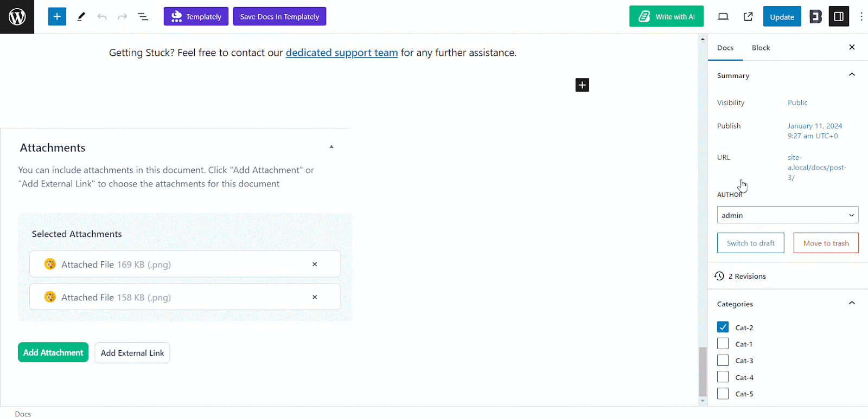Toggle the Settings sidebar panel icon
This screenshot has width=868, height=418.
click(x=839, y=17)
